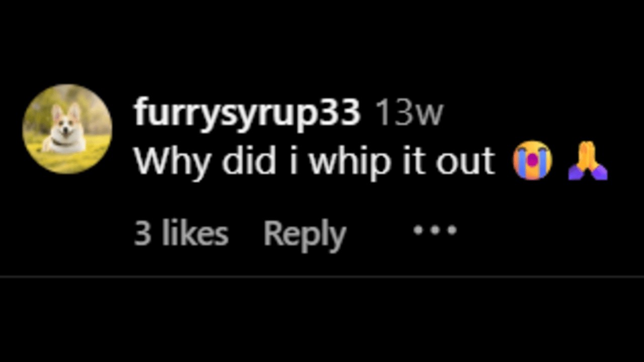Open the three-dot more options menu

(x=435, y=230)
